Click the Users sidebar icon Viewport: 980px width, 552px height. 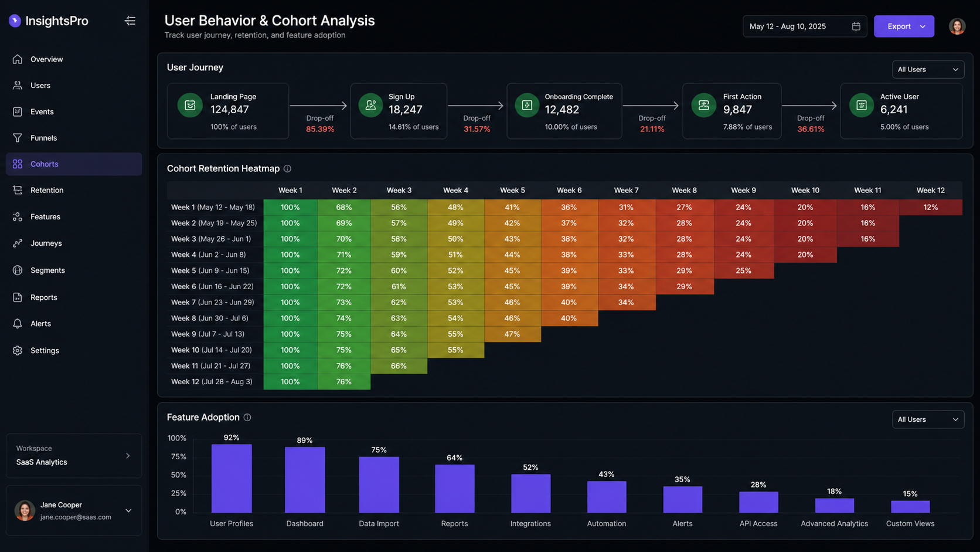(x=18, y=86)
